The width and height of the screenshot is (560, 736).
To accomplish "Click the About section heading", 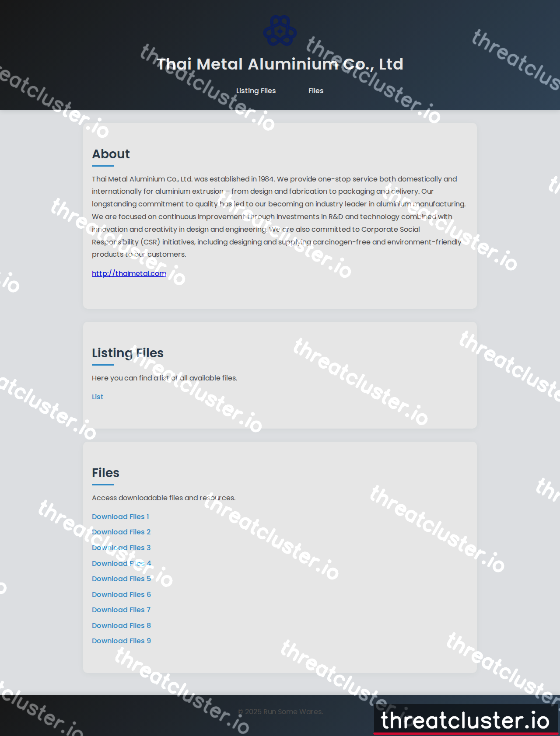I will tap(111, 154).
